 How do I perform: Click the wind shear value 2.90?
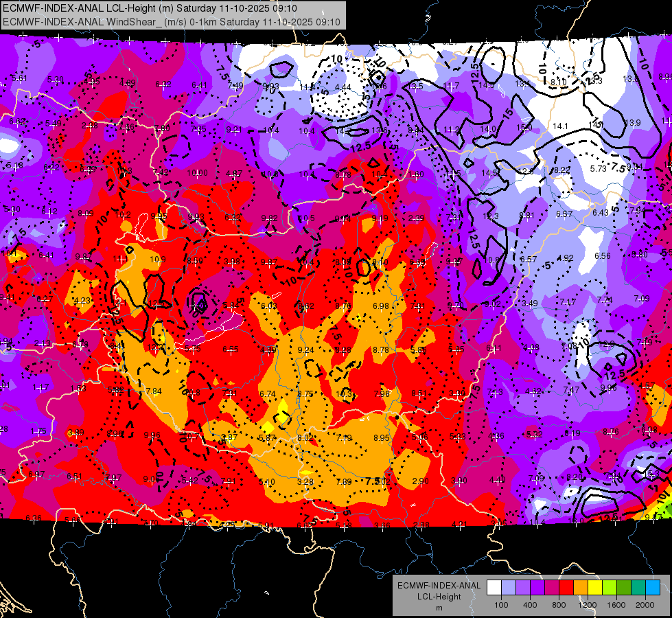(x=420, y=481)
